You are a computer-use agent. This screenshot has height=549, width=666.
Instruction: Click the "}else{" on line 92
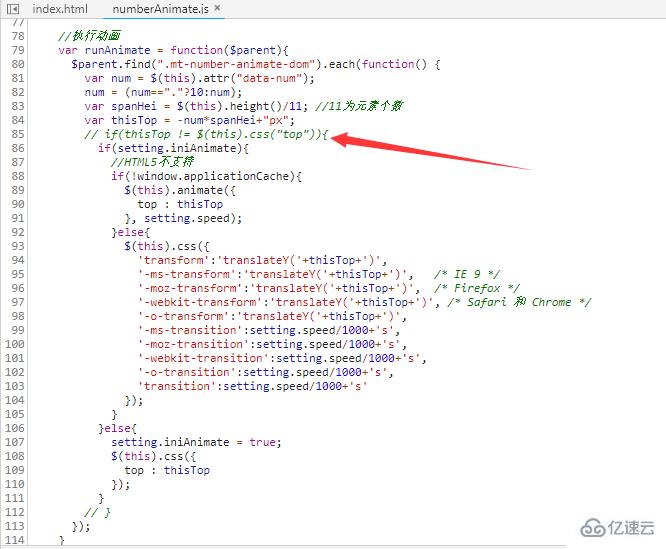[x=130, y=232]
